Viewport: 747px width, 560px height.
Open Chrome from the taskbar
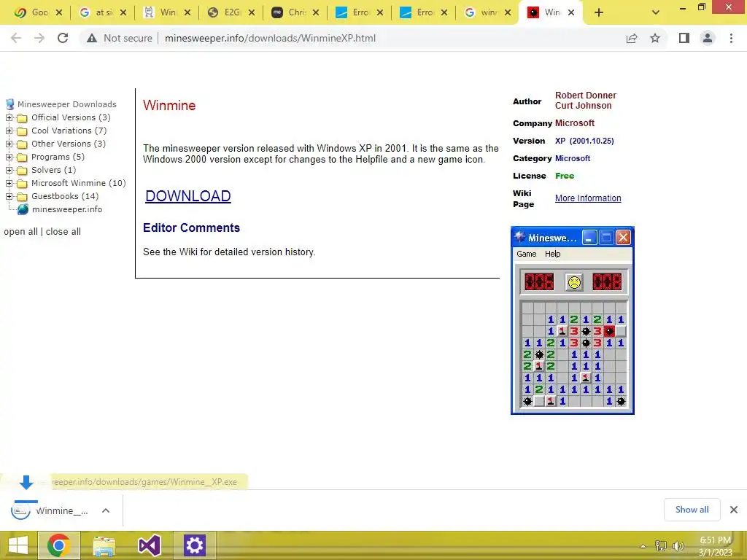coord(58,545)
